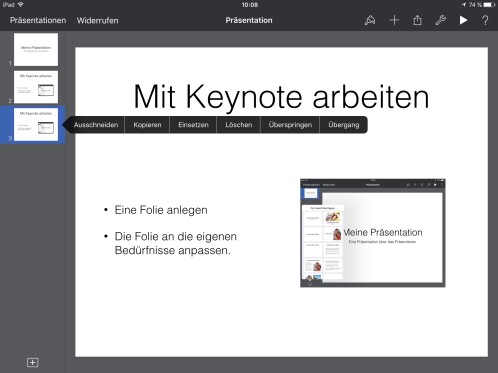Choose Kopieren in slide menu
The height and width of the screenshot is (373, 498).
click(x=147, y=125)
